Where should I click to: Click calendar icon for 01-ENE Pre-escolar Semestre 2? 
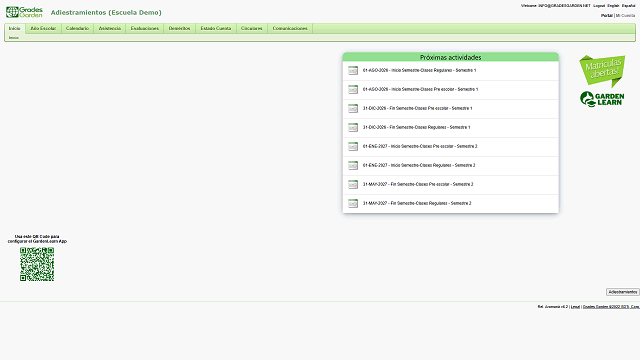[x=353, y=147]
